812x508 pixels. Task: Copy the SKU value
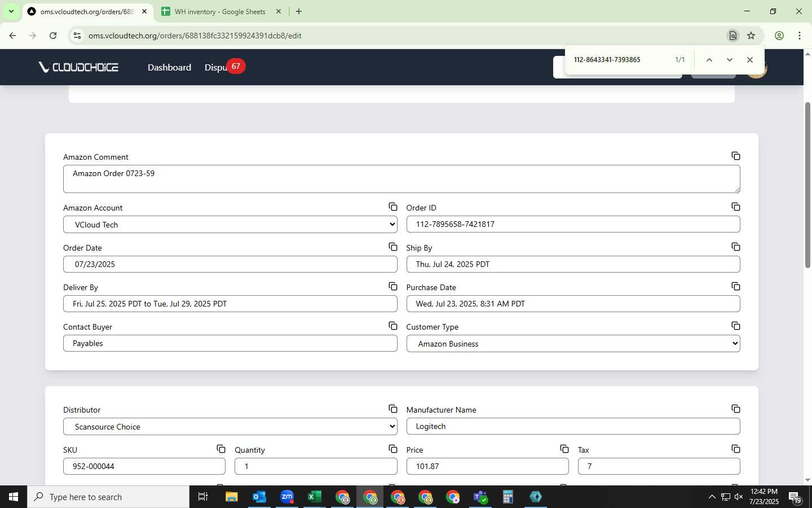pyautogui.click(x=221, y=449)
